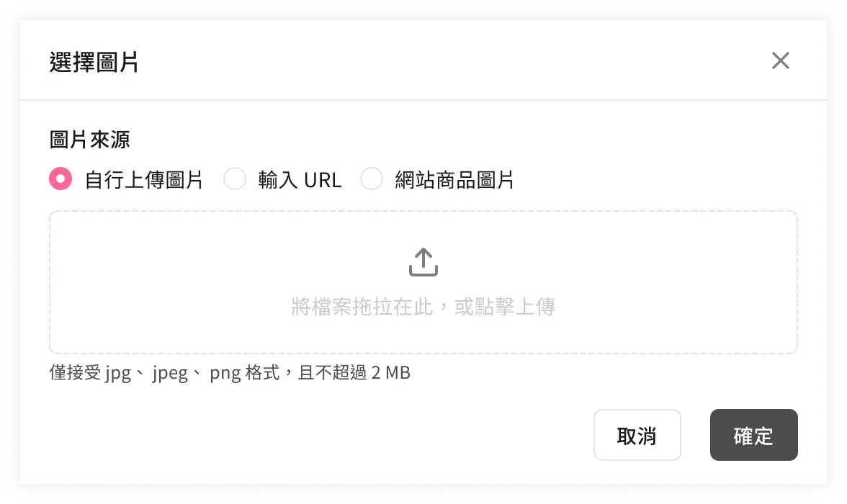Click the 或點擊上傳 part of the prompt
This screenshot has height=504, width=847.
[x=505, y=306]
